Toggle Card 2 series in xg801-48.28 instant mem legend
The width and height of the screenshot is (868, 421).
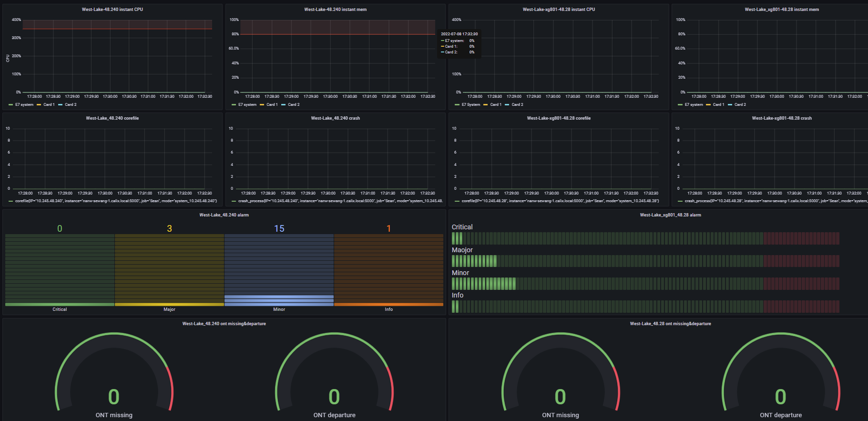(x=740, y=104)
